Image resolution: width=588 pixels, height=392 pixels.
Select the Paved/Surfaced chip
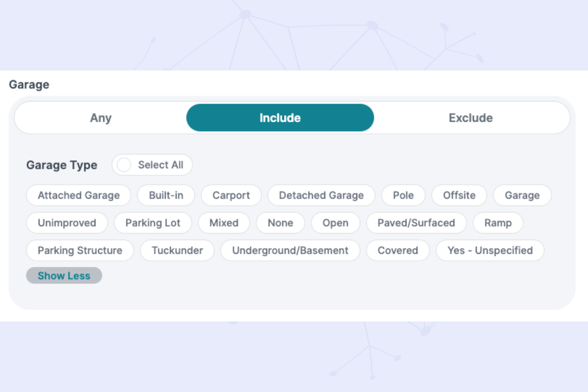(x=416, y=223)
